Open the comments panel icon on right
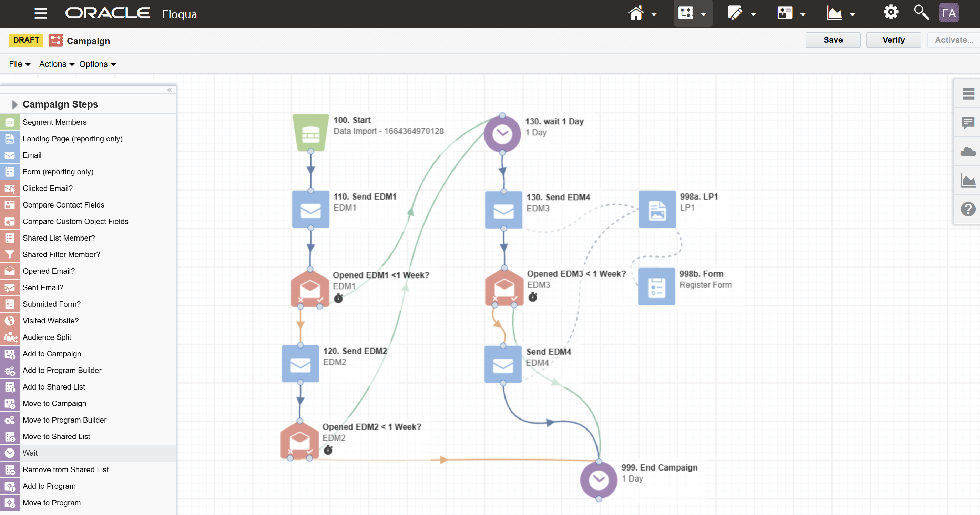The width and height of the screenshot is (980, 515). pos(968,123)
